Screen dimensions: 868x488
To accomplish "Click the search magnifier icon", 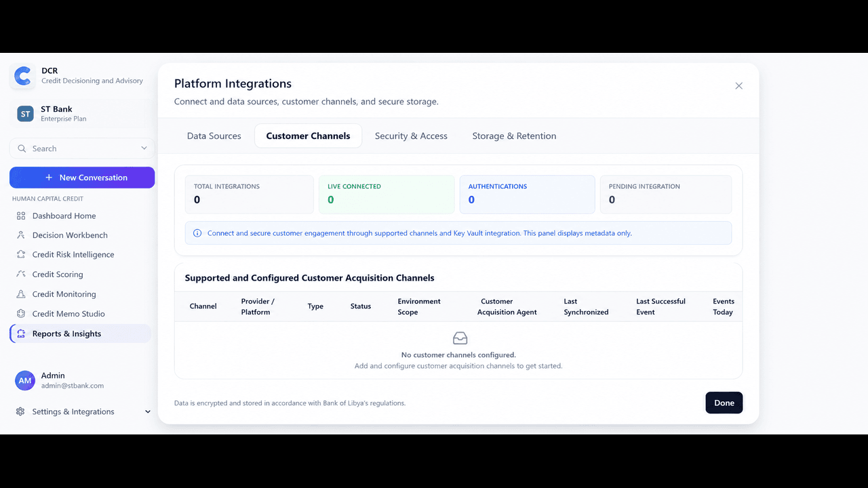I will click(x=22, y=148).
